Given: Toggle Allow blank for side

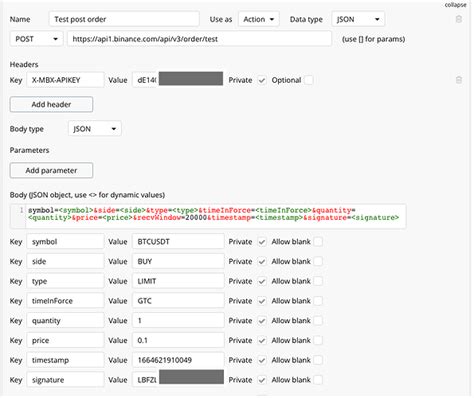Looking at the screenshot, I should coord(318,261).
